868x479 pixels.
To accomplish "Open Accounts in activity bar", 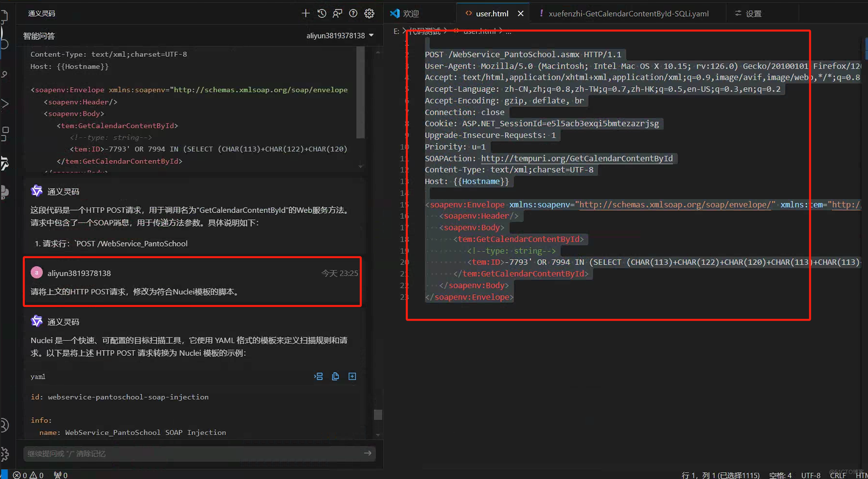I will tap(4, 425).
